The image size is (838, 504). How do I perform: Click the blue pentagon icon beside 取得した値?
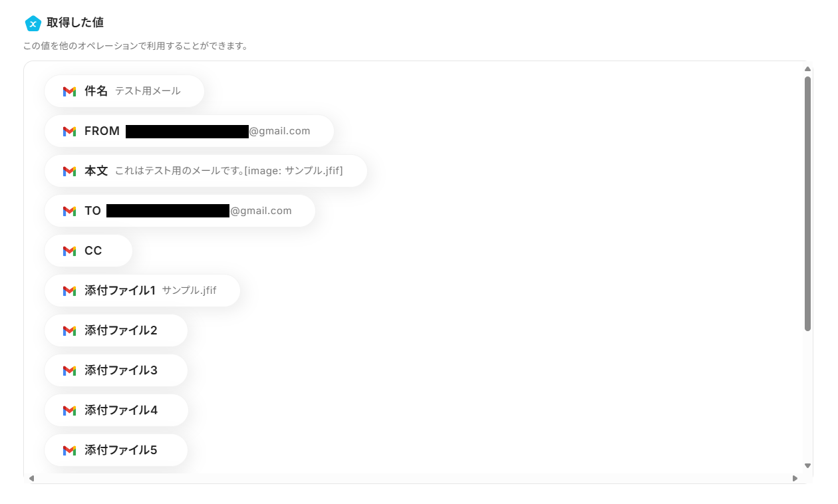point(33,23)
